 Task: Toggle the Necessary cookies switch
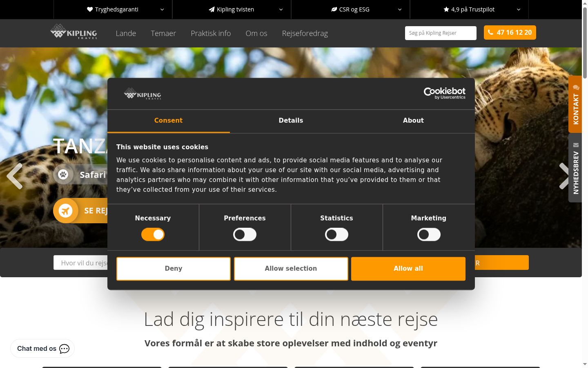tap(153, 235)
